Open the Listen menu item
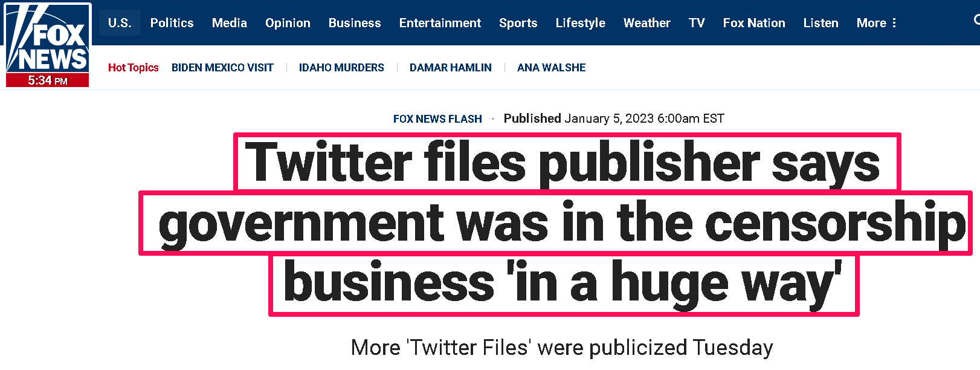This screenshot has height=370, width=980. pyautogui.click(x=820, y=23)
